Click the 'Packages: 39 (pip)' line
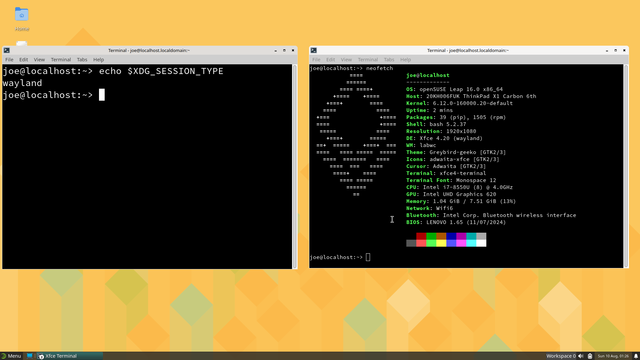 click(x=456, y=117)
